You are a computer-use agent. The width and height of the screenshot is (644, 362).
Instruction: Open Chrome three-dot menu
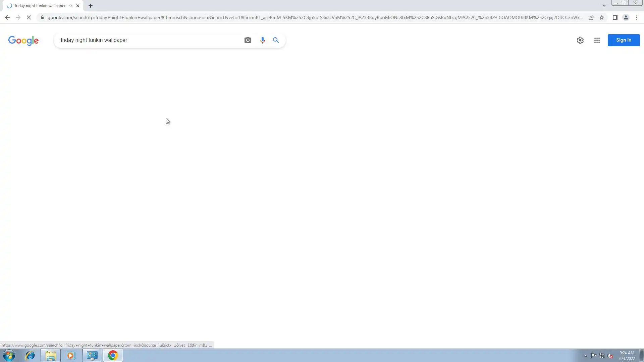(637, 17)
